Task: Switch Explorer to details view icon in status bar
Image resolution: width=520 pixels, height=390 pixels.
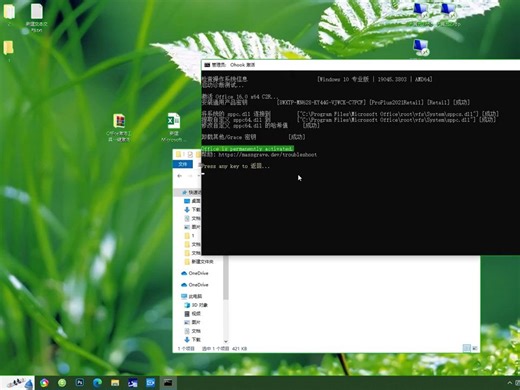Action: [x=466, y=348]
